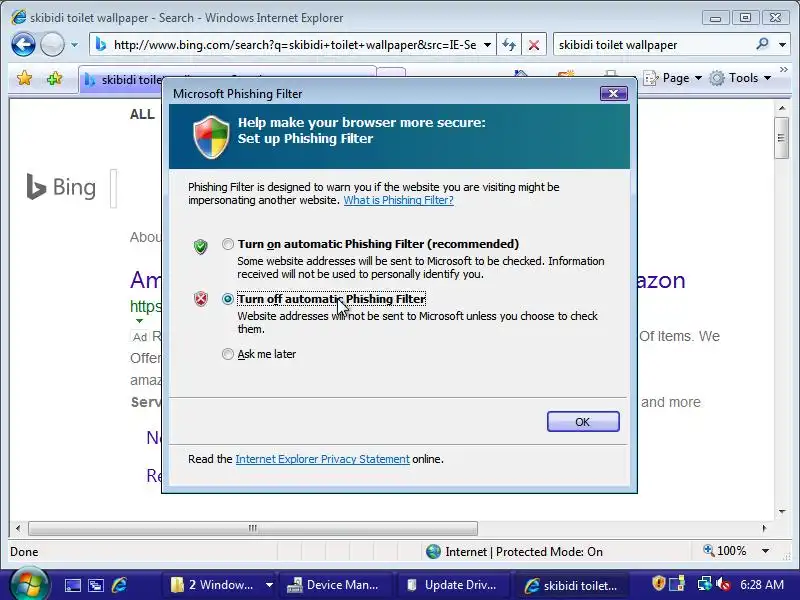Screen dimensions: 800x600
Task: Open the Page menu
Action: 673,78
